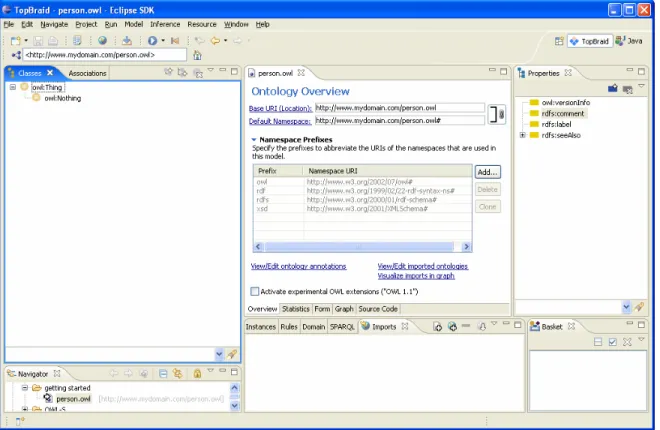Screen dimensions: 660x430
Task: Switch to the Java perspective
Action: (x=629, y=41)
